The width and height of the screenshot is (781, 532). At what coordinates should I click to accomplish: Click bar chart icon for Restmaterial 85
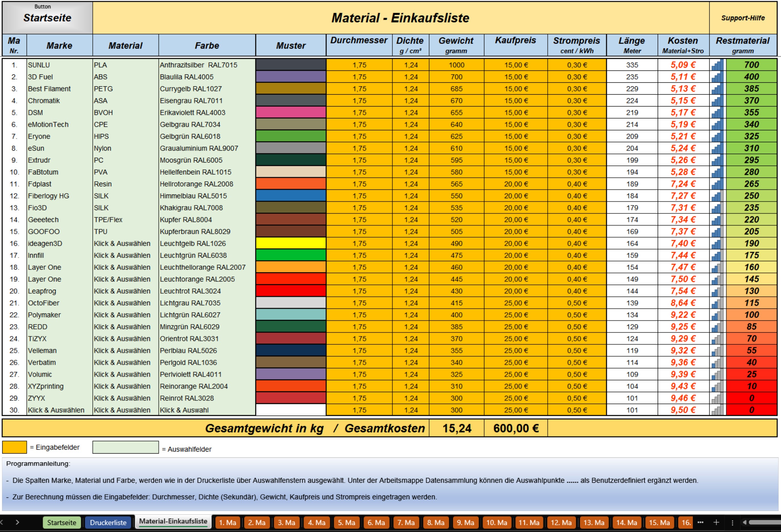coord(718,326)
